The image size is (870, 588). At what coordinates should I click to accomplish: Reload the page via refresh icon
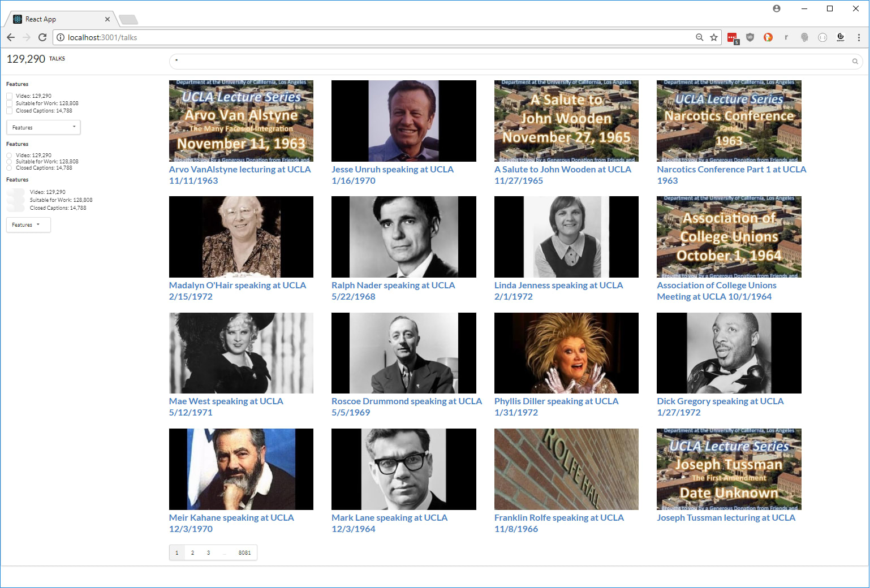point(42,37)
